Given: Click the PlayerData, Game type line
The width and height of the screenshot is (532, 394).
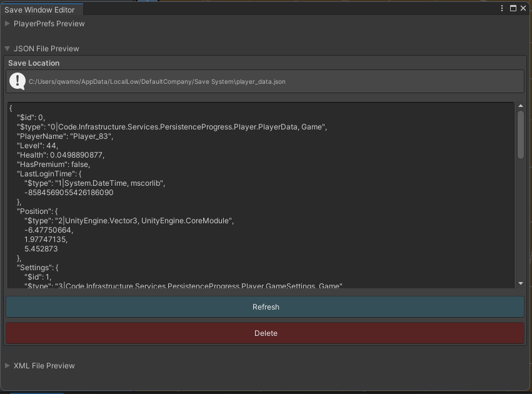Looking at the screenshot, I should tap(172, 127).
